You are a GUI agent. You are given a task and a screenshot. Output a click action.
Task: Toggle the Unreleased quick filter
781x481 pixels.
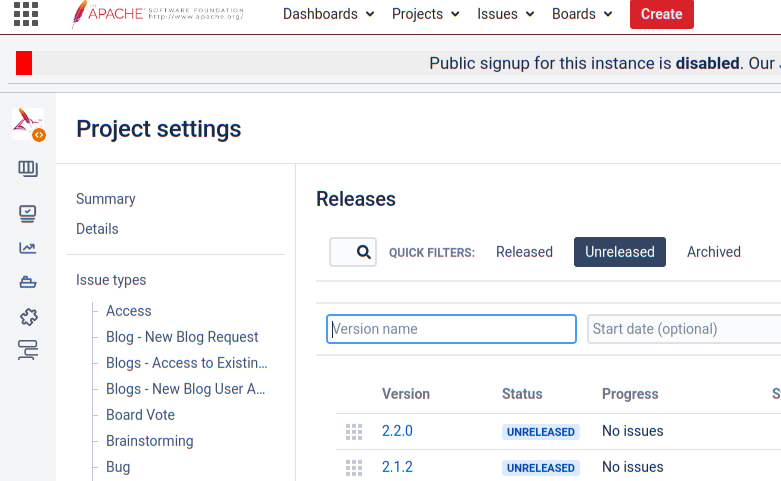[620, 252]
